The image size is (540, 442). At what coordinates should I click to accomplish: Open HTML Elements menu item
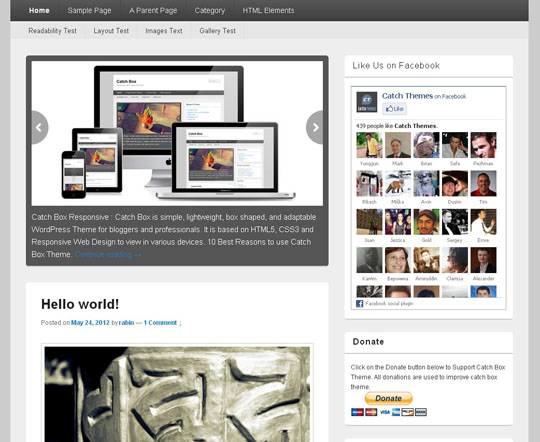click(x=268, y=11)
